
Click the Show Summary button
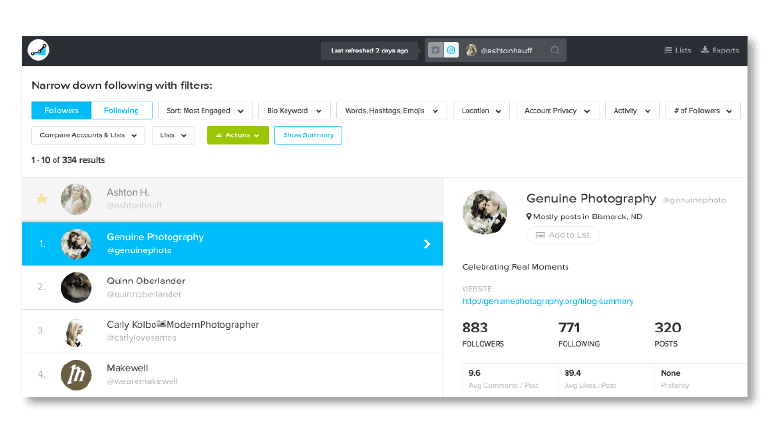click(x=308, y=135)
